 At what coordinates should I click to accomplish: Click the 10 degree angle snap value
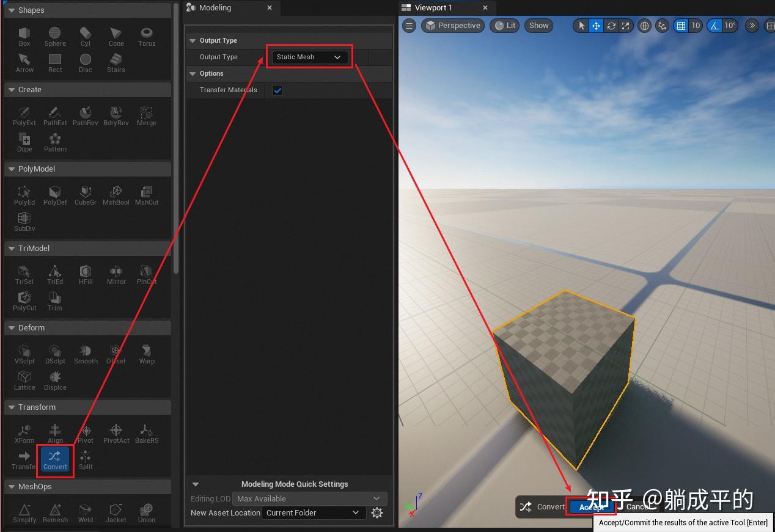coord(729,25)
